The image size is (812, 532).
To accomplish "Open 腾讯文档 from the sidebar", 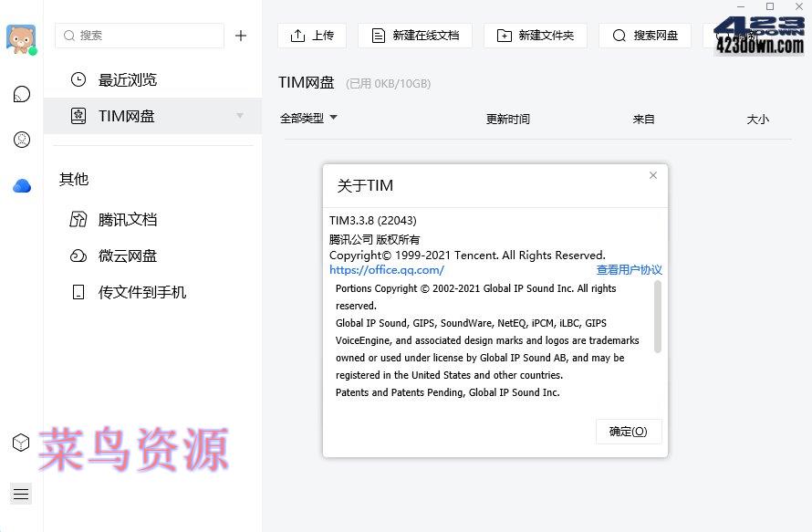I will pyautogui.click(x=127, y=219).
